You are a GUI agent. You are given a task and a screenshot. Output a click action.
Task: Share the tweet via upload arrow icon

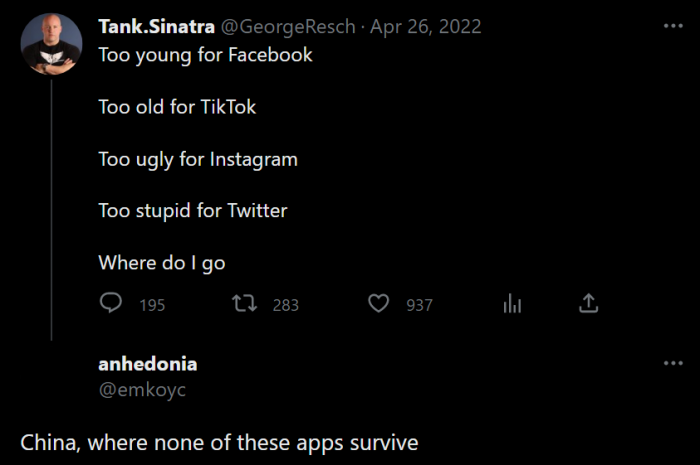coord(588,303)
